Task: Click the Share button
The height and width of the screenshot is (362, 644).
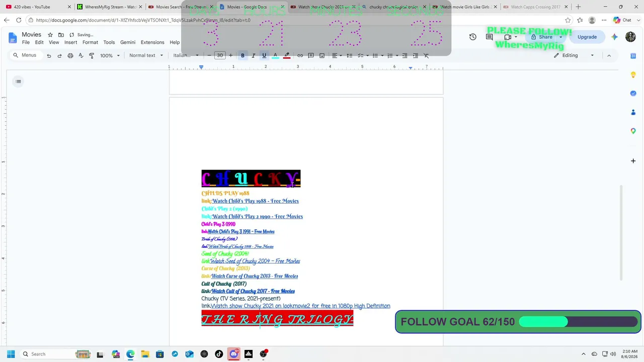Action: [541, 37]
